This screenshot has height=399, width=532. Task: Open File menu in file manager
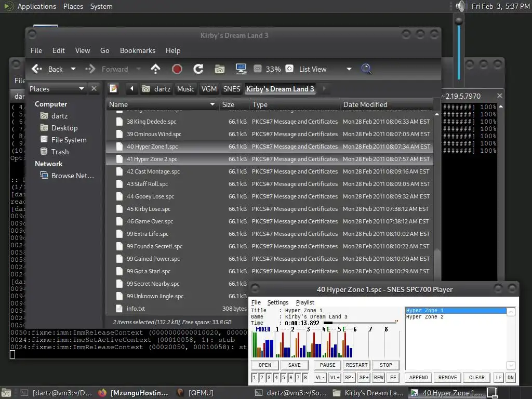coord(36,50)
